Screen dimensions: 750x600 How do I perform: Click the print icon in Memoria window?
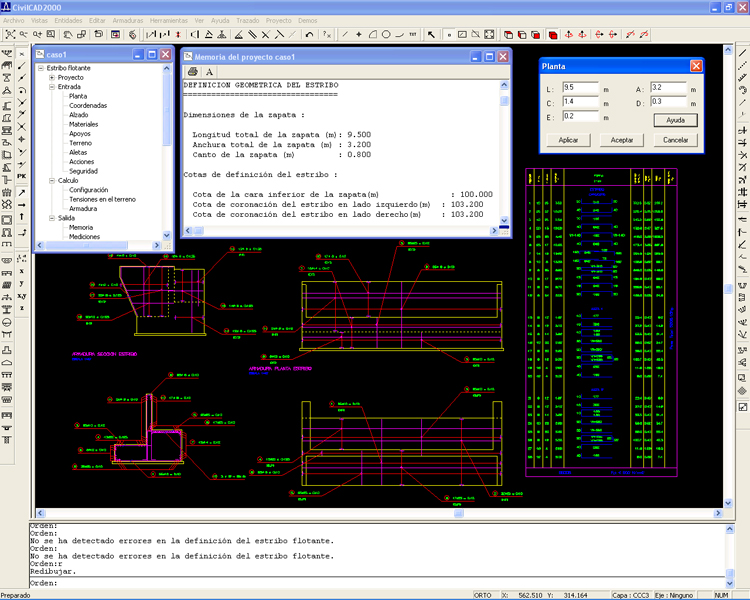193,71
